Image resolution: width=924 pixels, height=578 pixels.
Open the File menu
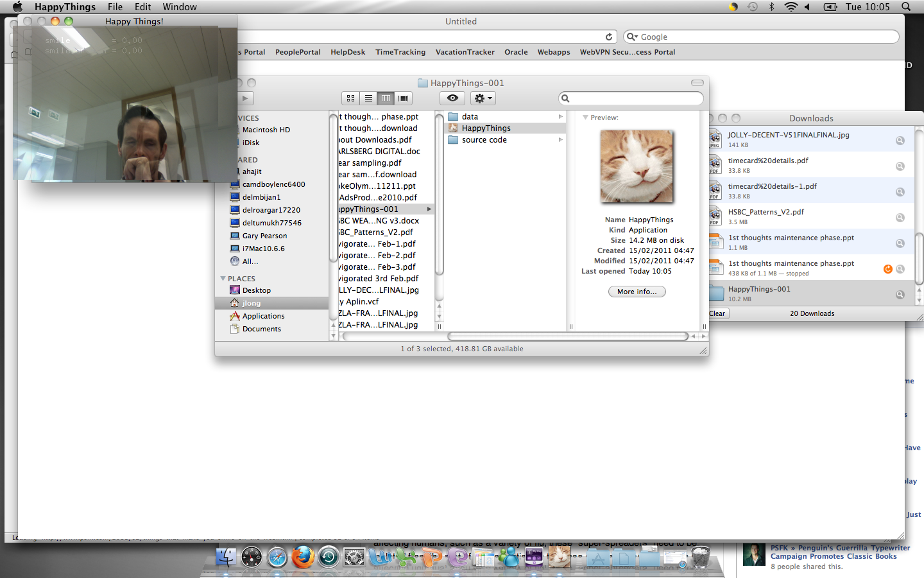click(x=115, y=7)
